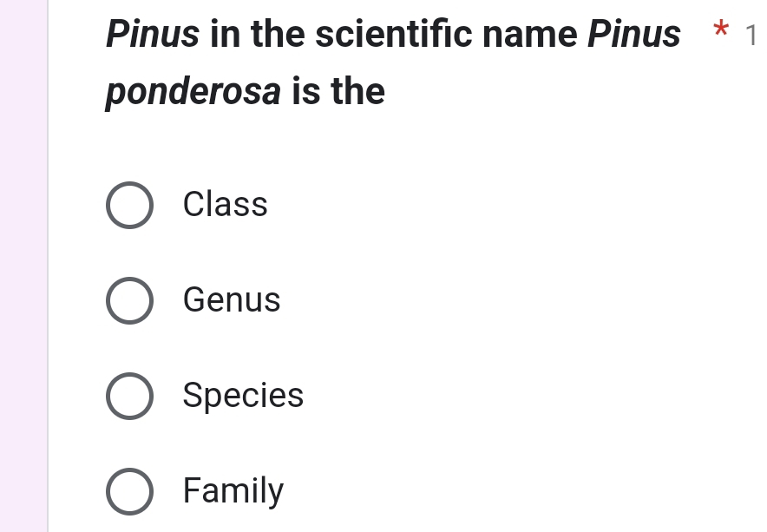Click the Genus option circle

128,300
